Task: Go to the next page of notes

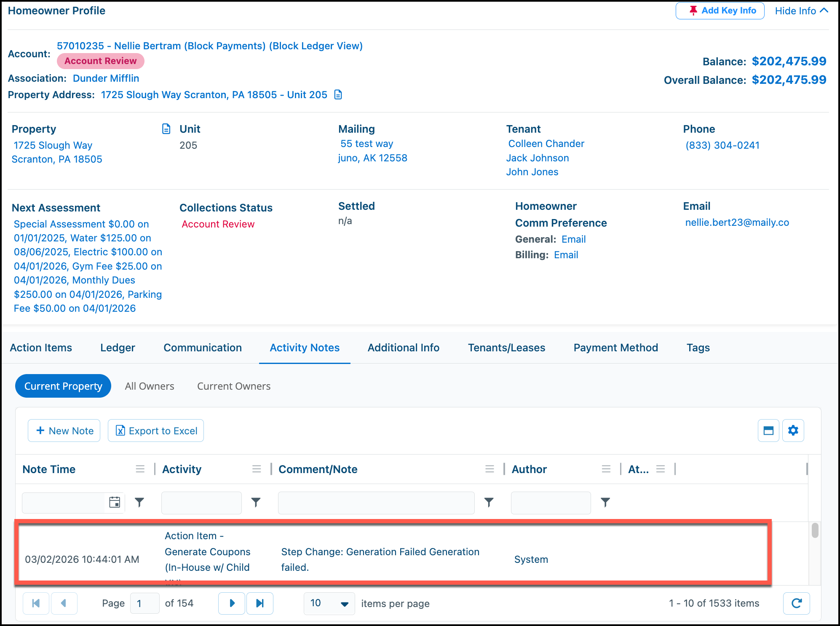Action: [x=232, y=603]
